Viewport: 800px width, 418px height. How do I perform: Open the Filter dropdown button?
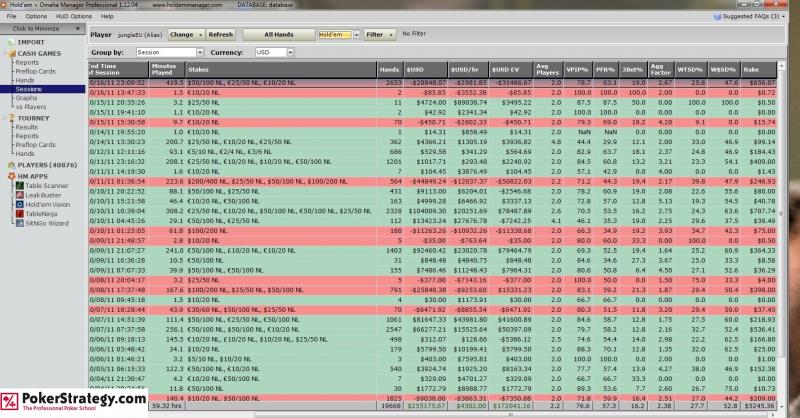tap(379, 35)
